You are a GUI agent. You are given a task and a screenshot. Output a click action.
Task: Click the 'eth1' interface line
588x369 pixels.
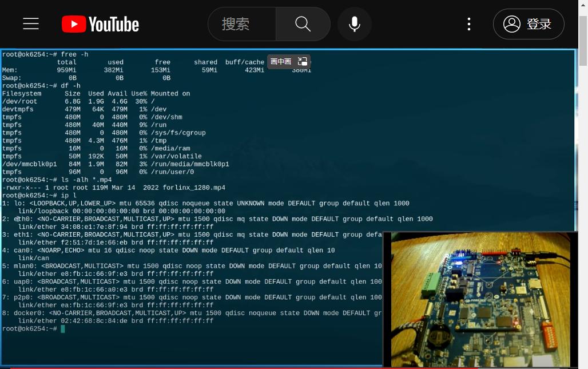[192, 235]
